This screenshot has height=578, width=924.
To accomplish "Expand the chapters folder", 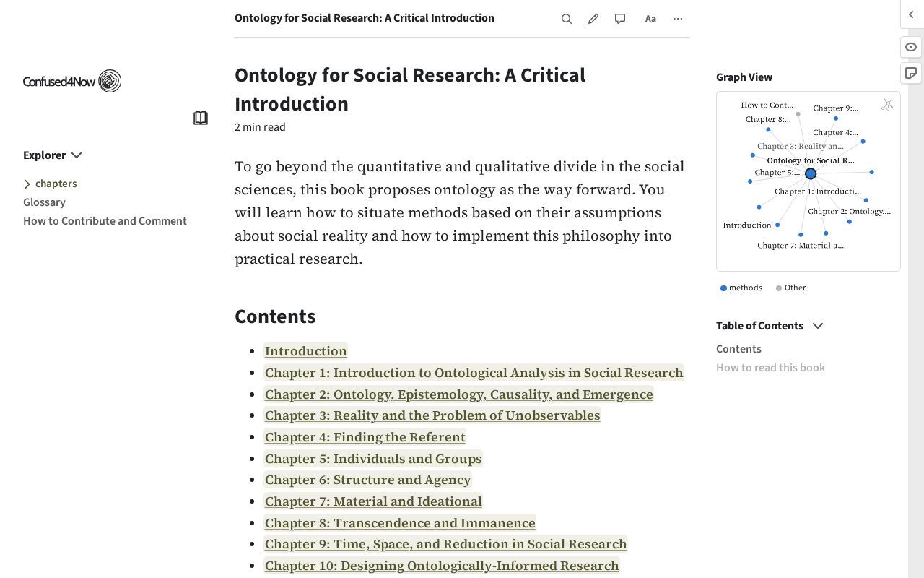I will click(x=50, y=184).
